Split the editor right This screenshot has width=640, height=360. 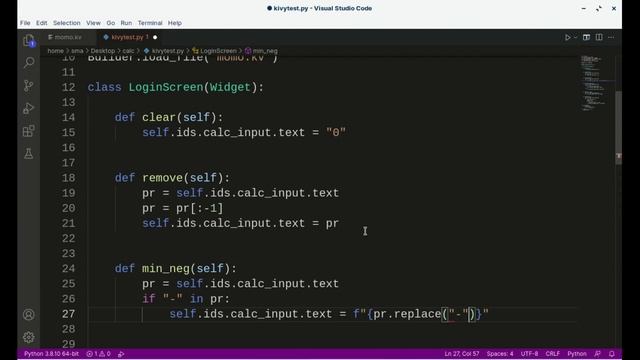tap(599, 37)
